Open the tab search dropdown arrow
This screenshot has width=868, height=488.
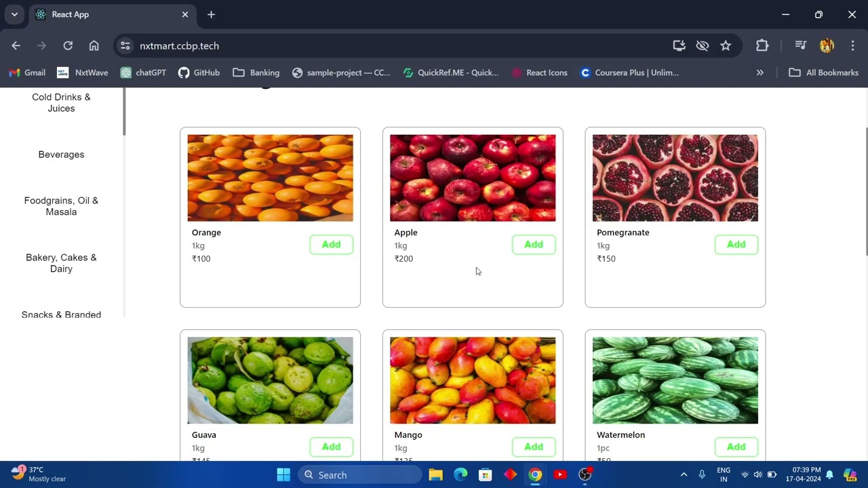(x=14, y=14)
